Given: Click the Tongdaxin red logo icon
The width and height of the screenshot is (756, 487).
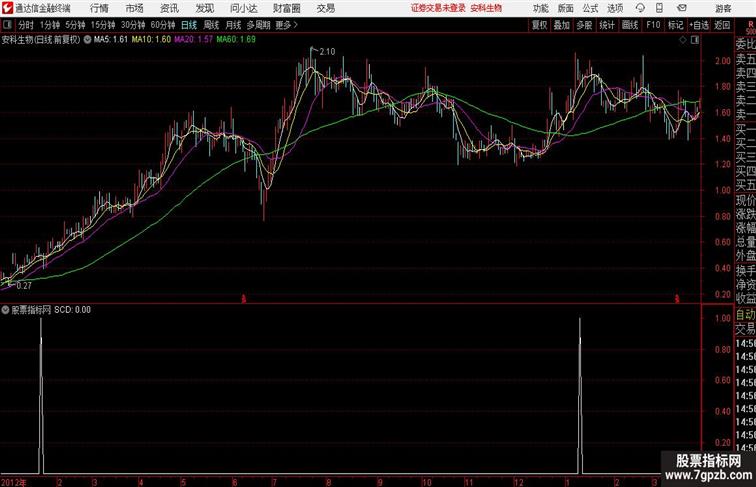Looking at the screenshot, I should click(7, 8).
